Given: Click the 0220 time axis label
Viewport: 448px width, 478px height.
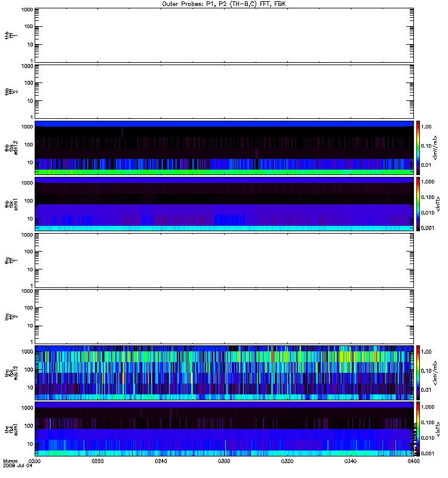Looking at the screenshot, I should click(x=97, y=461).
